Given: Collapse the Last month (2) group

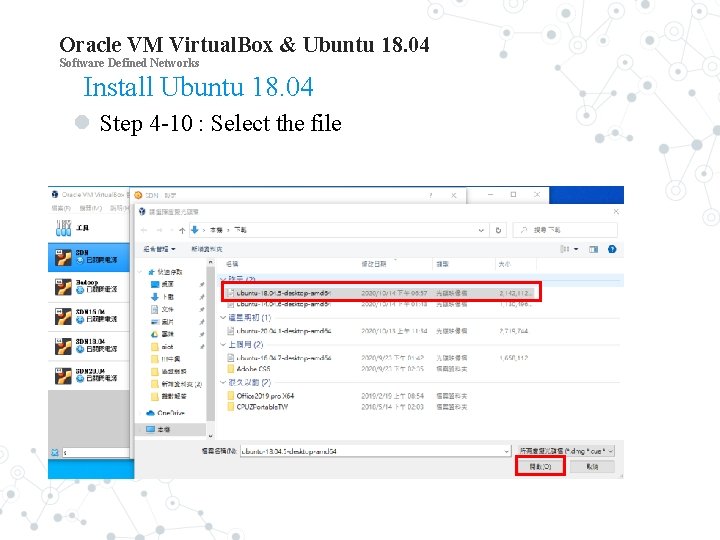Looking at the screenshot, I should [x=223, y=344].
